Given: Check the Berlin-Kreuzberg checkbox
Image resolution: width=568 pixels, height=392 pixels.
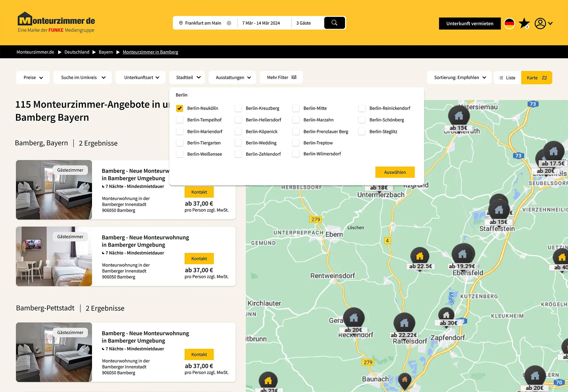Looking at the screenshot, I should 238,108.
